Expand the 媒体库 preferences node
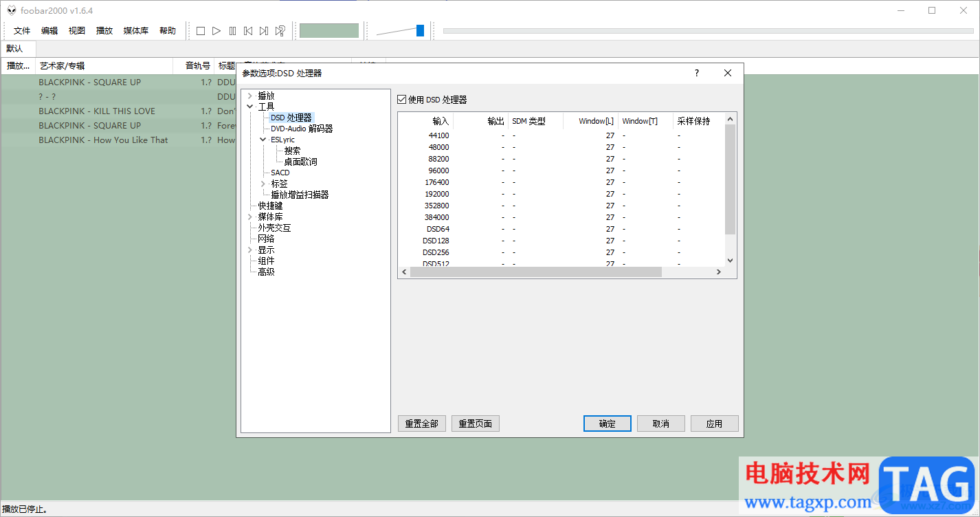This screenshot has width=980, height=517. [x=250, y=217]
